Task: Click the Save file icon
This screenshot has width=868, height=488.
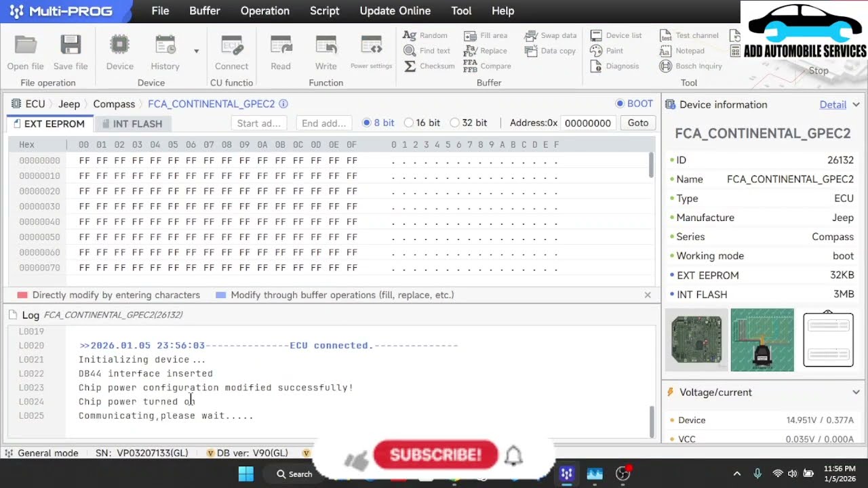Action: coord(71,45)
